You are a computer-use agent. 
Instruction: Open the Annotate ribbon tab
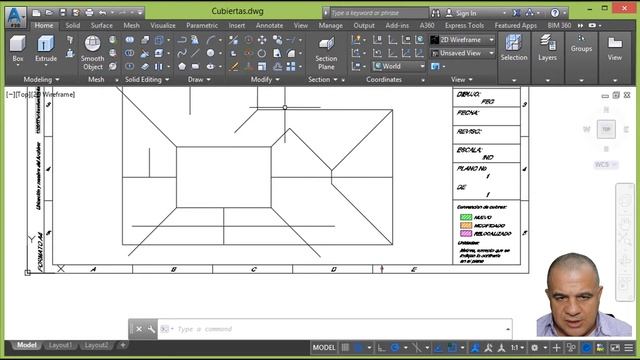tap(269, 25)
